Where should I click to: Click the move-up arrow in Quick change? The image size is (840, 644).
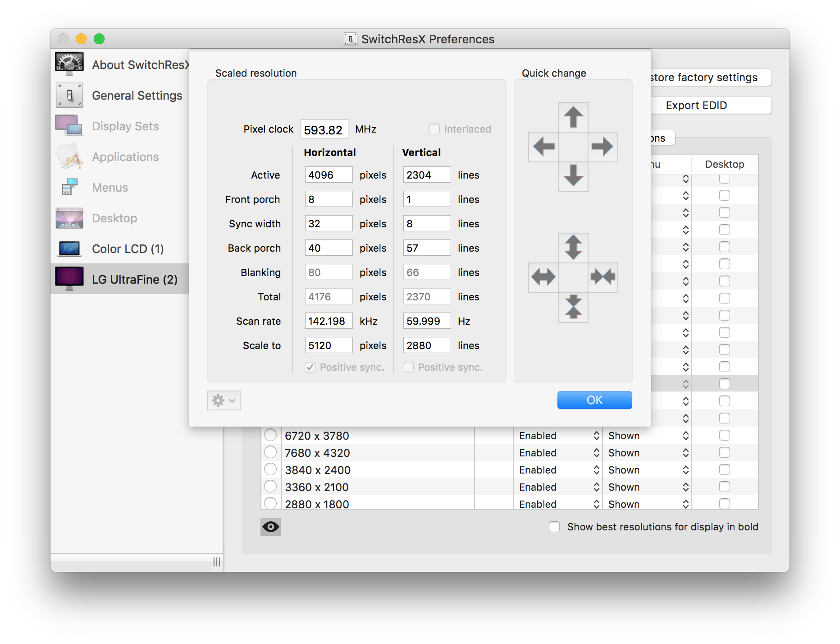[573, 117]
